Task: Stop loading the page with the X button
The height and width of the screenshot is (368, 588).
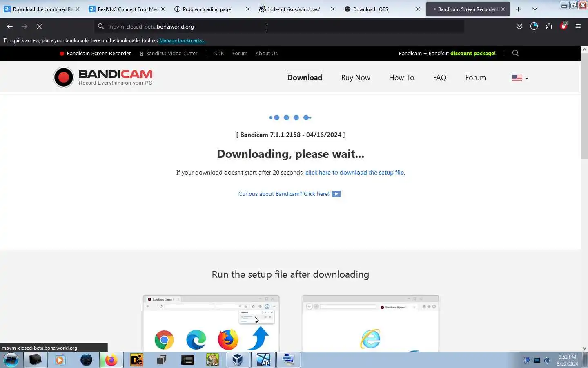Action: (39, 27)
